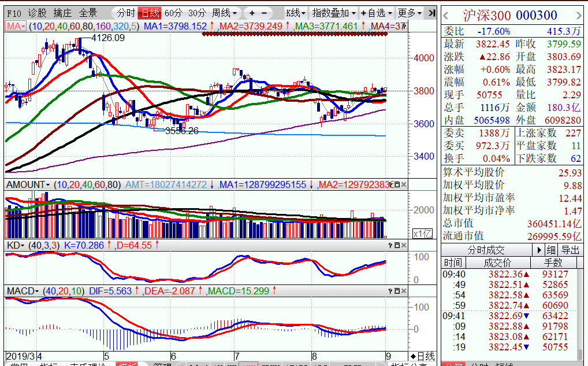Click the index code 000300
The height and width of the screenshot is (366, 588).
coord(537,16)
